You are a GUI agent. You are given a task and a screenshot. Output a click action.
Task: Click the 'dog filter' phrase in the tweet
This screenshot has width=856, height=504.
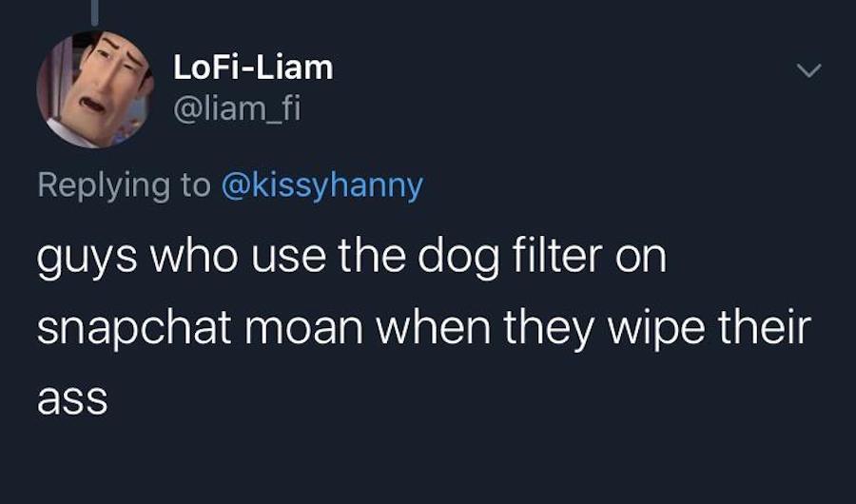[x=510, y=258]
